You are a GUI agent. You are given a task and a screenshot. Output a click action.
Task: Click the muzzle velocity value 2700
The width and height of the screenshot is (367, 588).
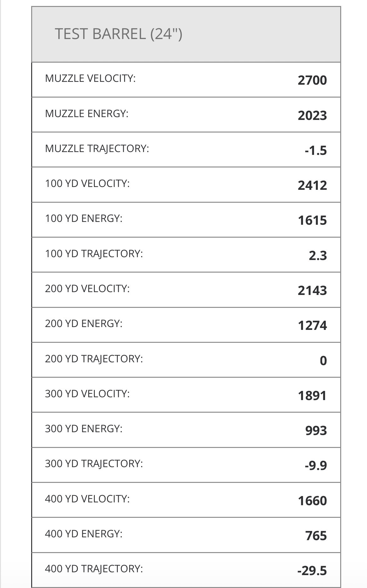pos(312,80)
